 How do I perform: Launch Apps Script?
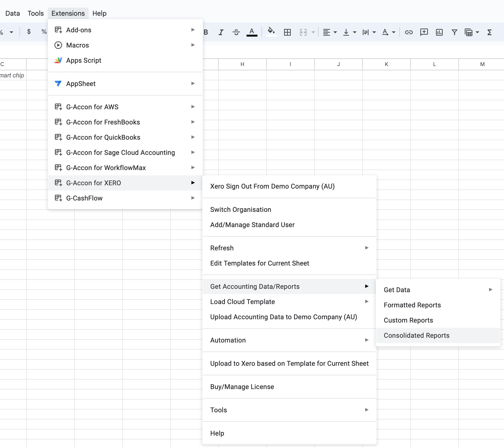(125, 60)
